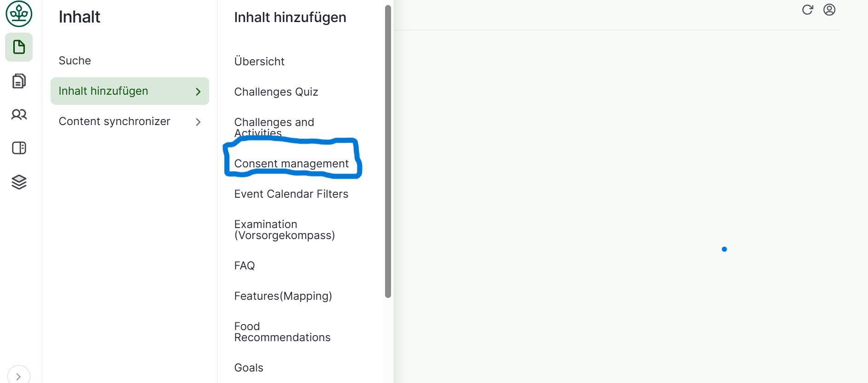
Task: Click Features(Mapping) in the list
Action: pyautogui.click(x=283, y=296)
